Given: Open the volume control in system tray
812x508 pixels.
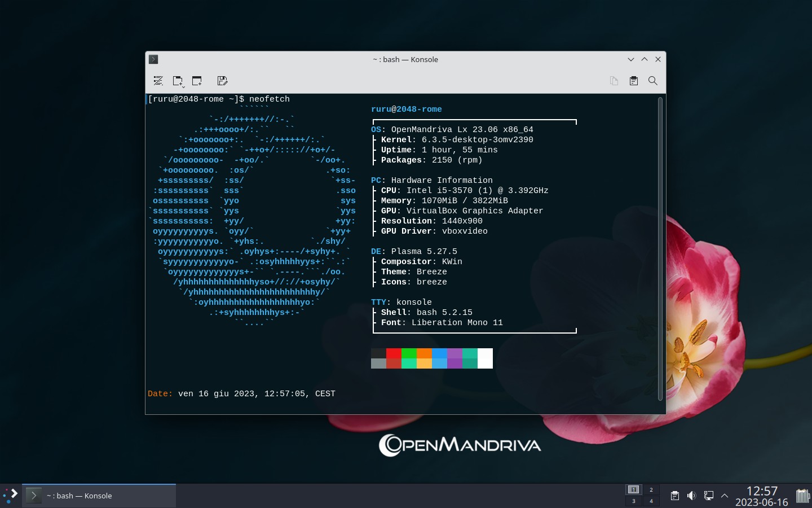Looking at the screenshot, I should pos(691,496).
